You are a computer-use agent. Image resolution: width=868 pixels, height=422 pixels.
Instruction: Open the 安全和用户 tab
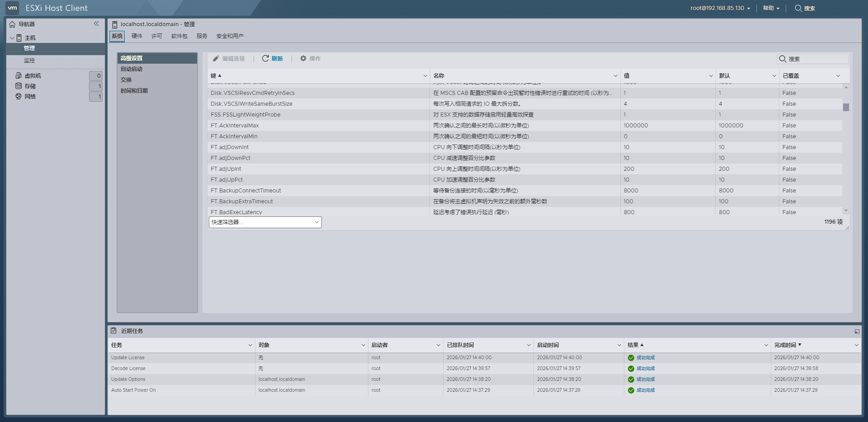coord(229,36)
